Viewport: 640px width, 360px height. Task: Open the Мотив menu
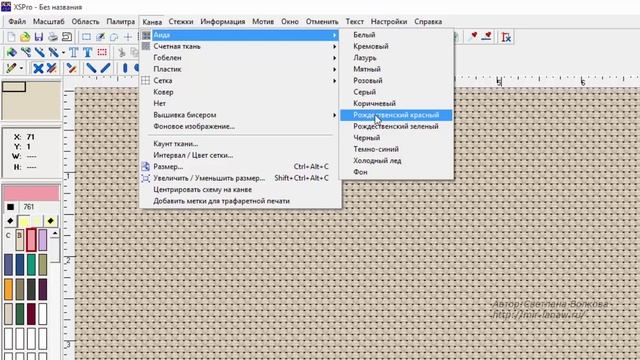tap(263, 22)
